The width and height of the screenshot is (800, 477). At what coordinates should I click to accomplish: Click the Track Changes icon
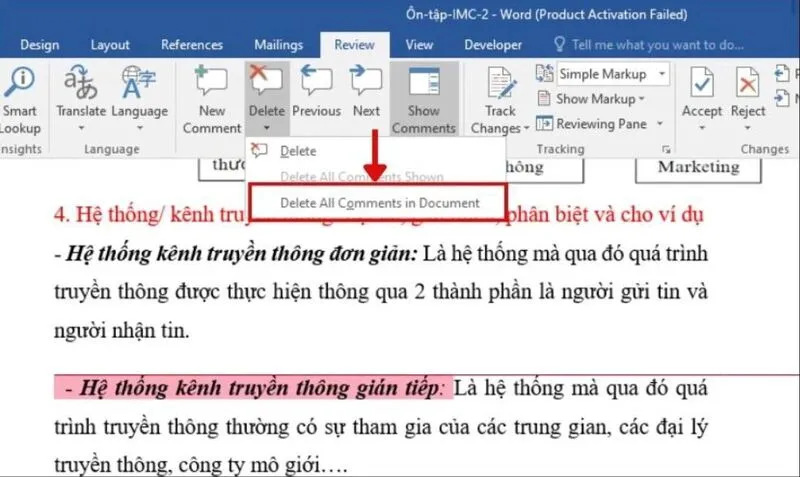[x=500, y=83]
